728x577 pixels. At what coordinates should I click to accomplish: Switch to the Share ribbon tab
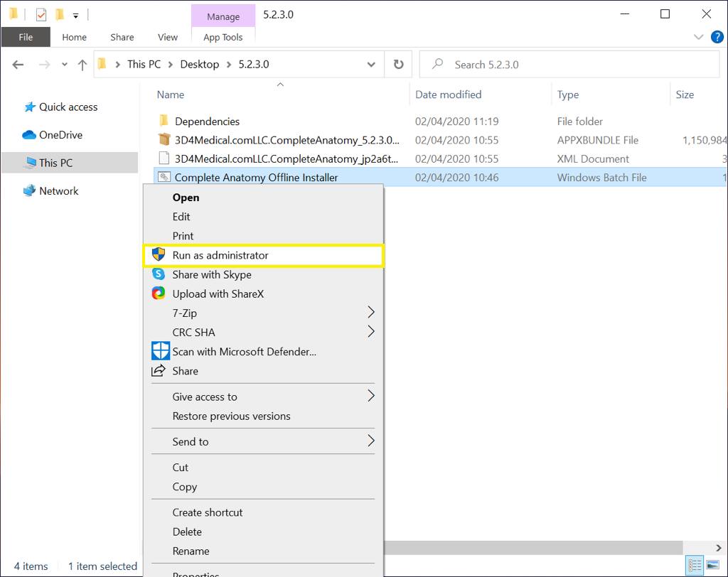122,37
